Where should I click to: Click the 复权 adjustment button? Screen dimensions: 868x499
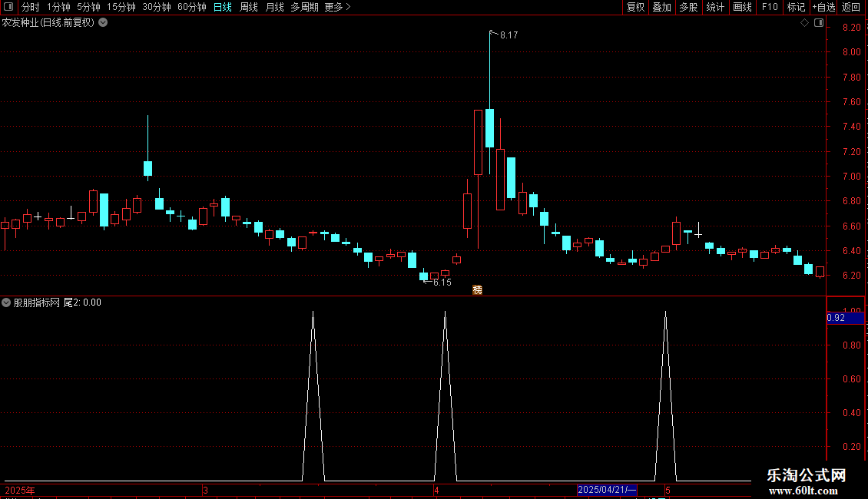tap(635, 7)
